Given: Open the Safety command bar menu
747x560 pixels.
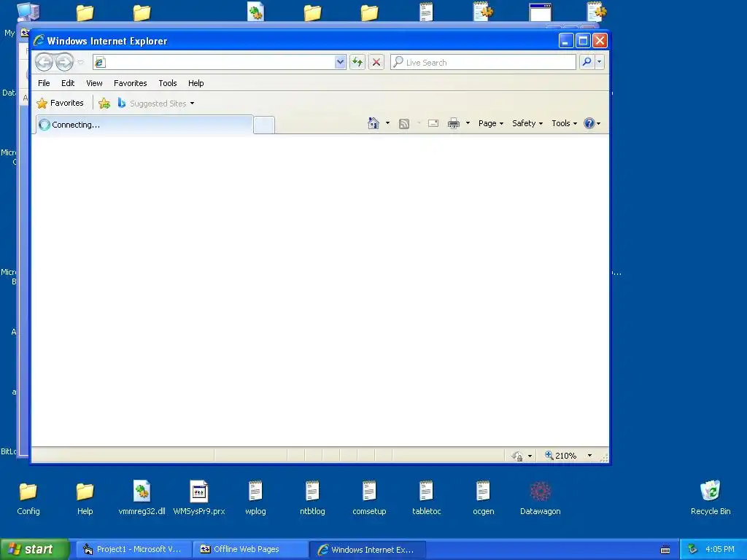Looking at the screenshot, I should (x=527, y=123).
